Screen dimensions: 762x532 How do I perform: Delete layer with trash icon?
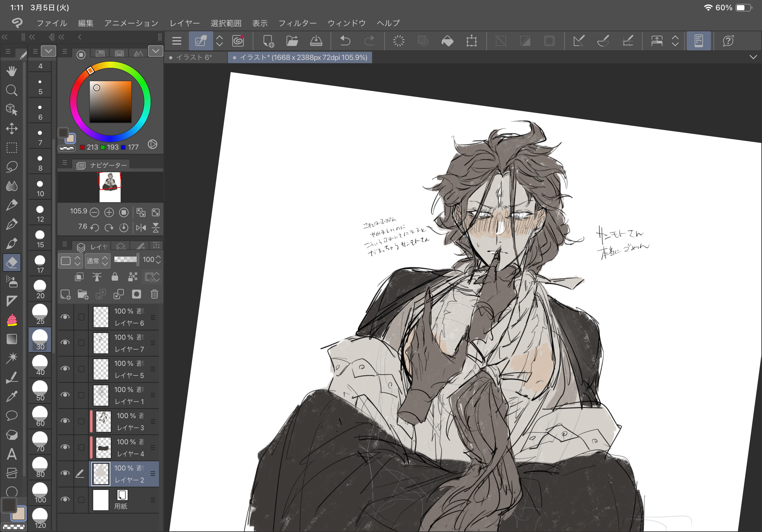click(154, 294)
